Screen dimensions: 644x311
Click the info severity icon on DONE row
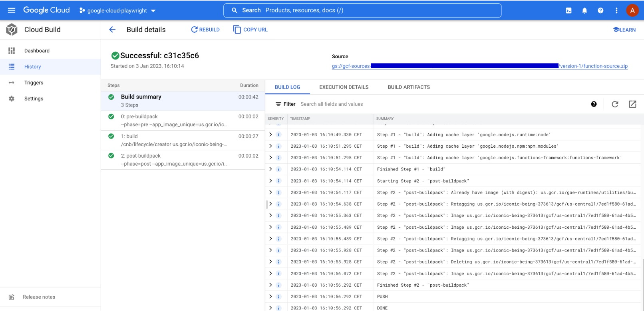[279, 308]
